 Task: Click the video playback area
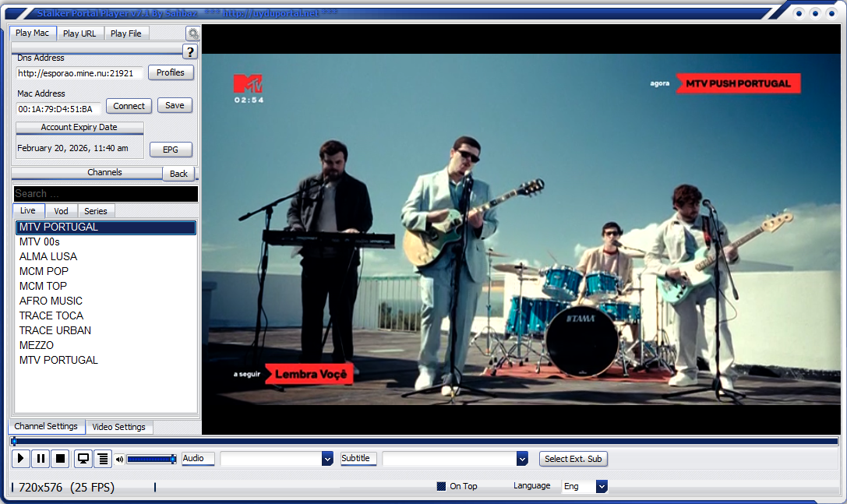coord(521,229)
